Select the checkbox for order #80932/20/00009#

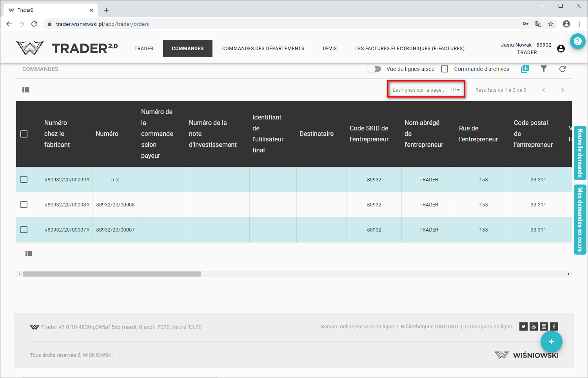pos(24,179)
